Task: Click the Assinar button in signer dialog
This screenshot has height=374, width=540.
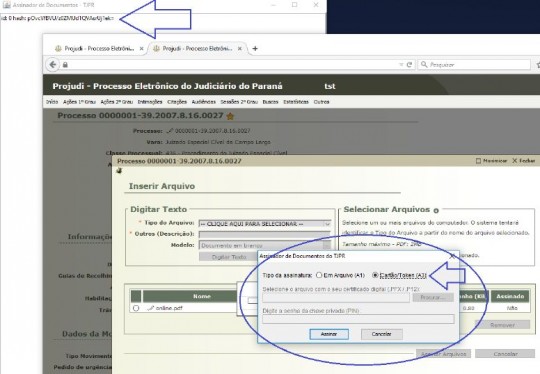Action: coord(329,334)
